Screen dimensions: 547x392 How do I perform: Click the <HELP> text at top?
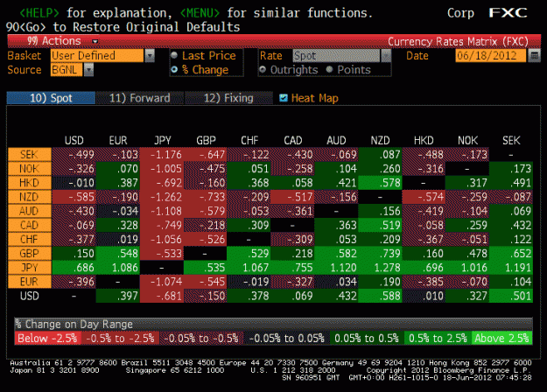click(39, 13)
